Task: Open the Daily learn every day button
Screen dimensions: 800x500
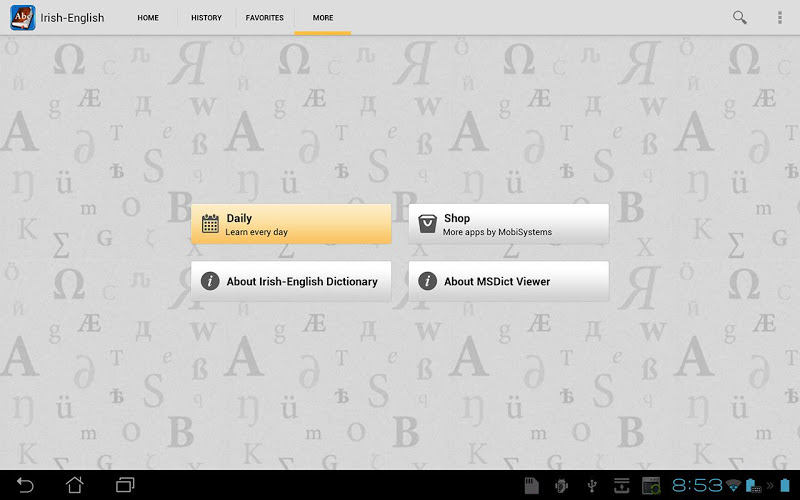Action: tap(291, 224)
